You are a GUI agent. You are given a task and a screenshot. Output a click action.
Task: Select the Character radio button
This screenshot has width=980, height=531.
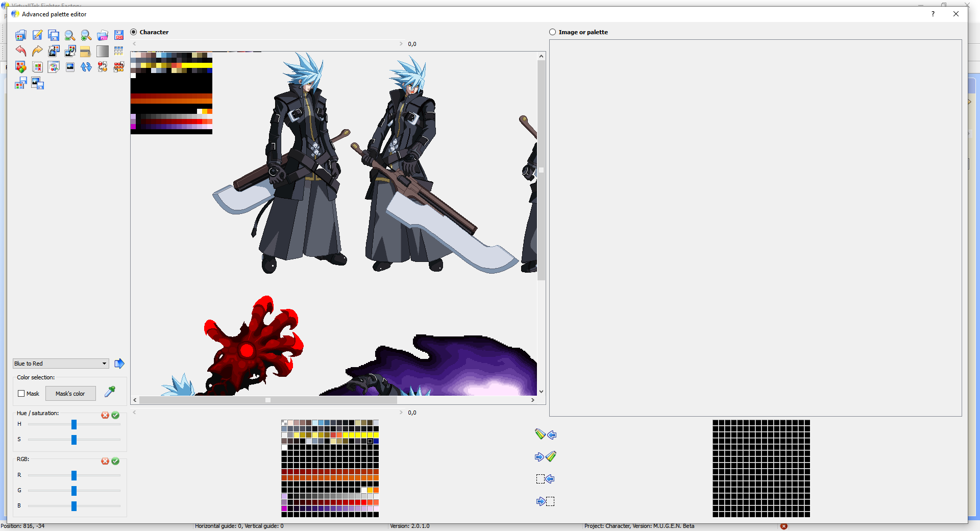[x=134, y=32]
